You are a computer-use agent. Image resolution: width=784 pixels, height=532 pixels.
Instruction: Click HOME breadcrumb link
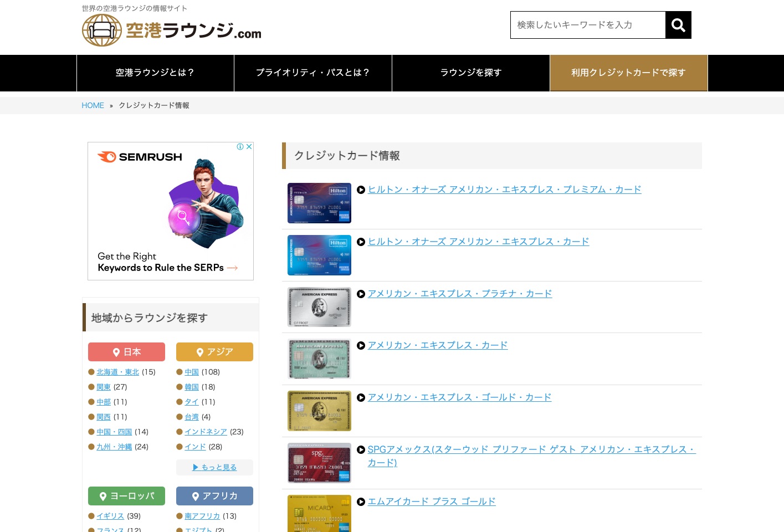click(93, 105)
